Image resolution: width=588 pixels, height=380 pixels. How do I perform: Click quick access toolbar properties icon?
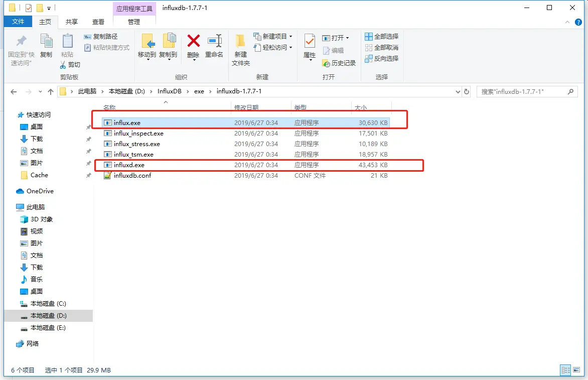tap(29, 8)
